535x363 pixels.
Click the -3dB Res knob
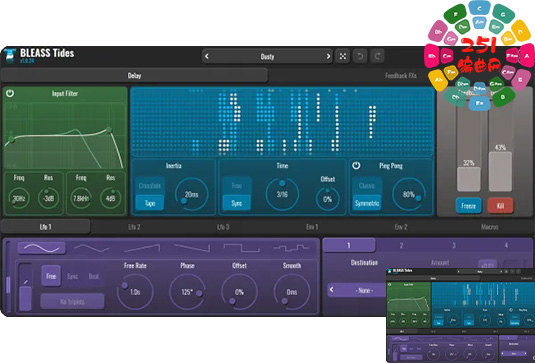pyautogui.click(x=48, y=198)
